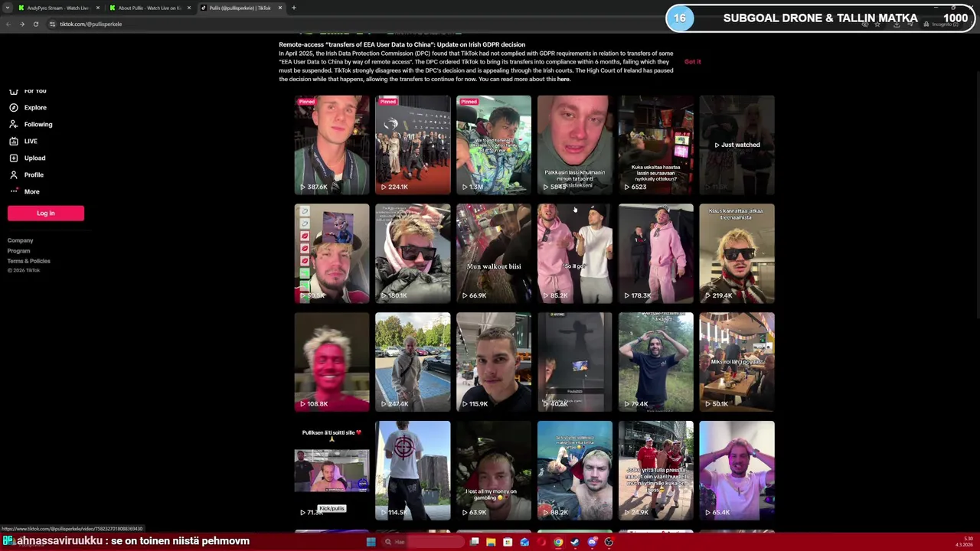The height and width of the screenshot is (551, 980).
Task: Open a new browser tab
Action: coord(294,8)
